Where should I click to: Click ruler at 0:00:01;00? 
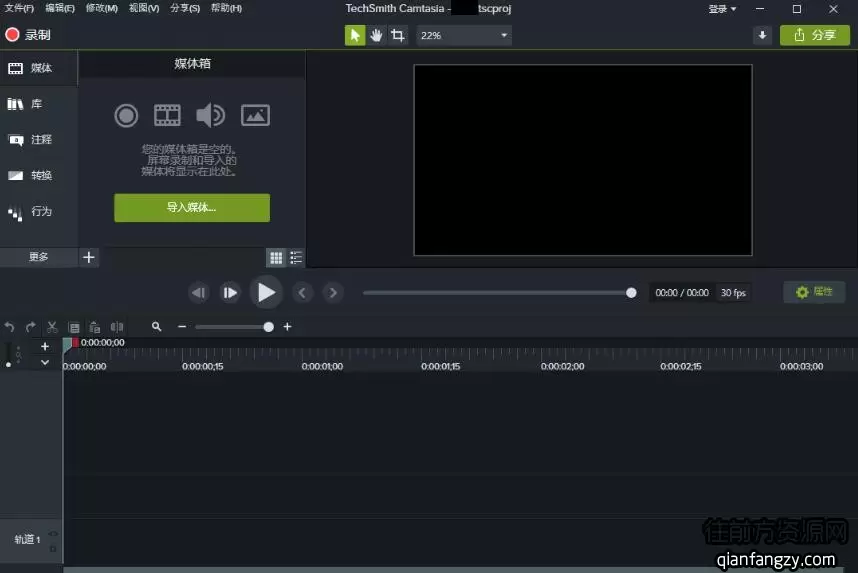322,367
